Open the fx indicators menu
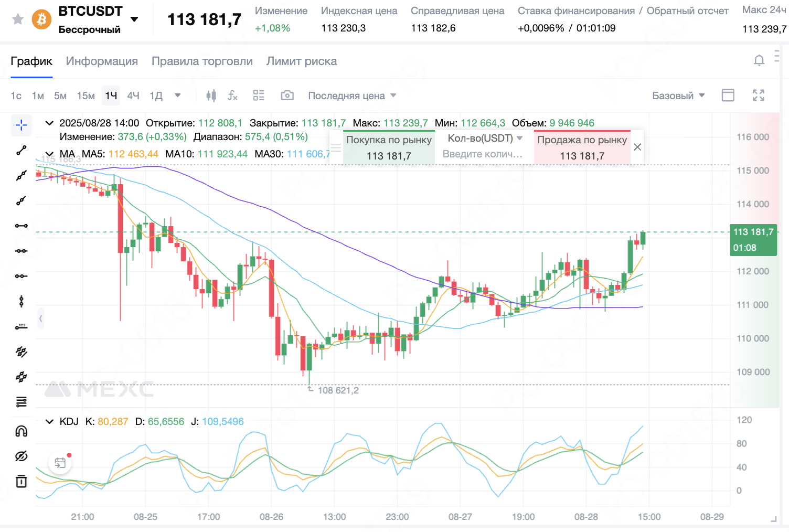This screenshot has width=789, height=532. (232, 95)
